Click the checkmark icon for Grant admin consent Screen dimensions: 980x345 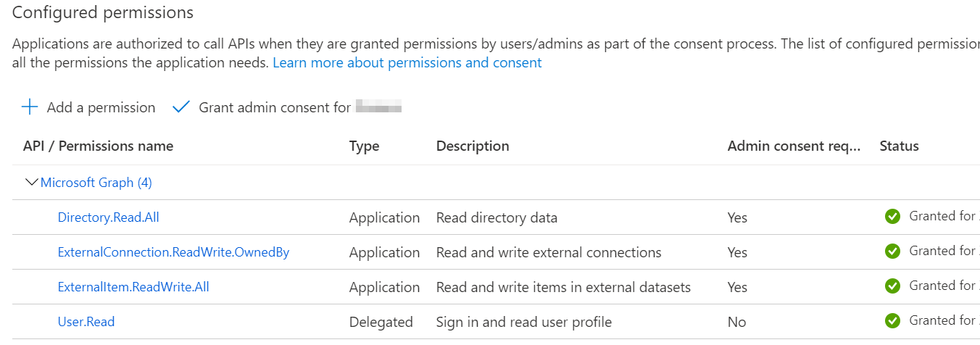(x=180, y=107)
